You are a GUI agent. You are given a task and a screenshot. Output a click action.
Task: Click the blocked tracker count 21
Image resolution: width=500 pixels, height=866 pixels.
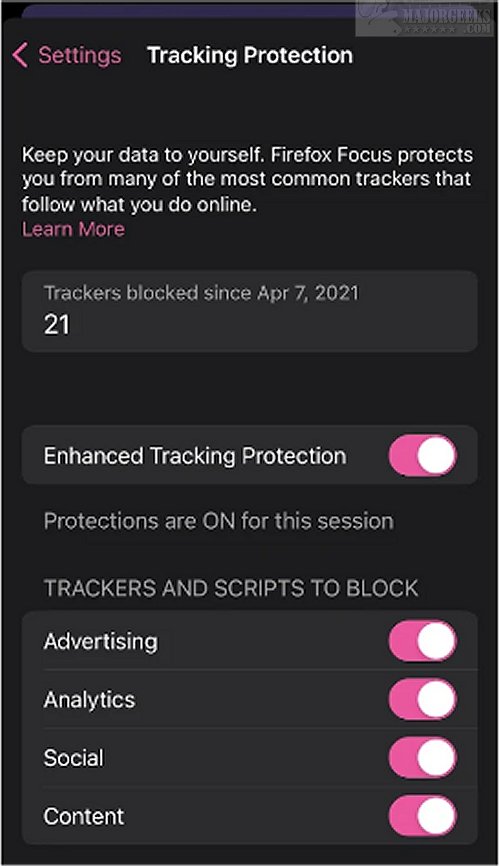57,324
